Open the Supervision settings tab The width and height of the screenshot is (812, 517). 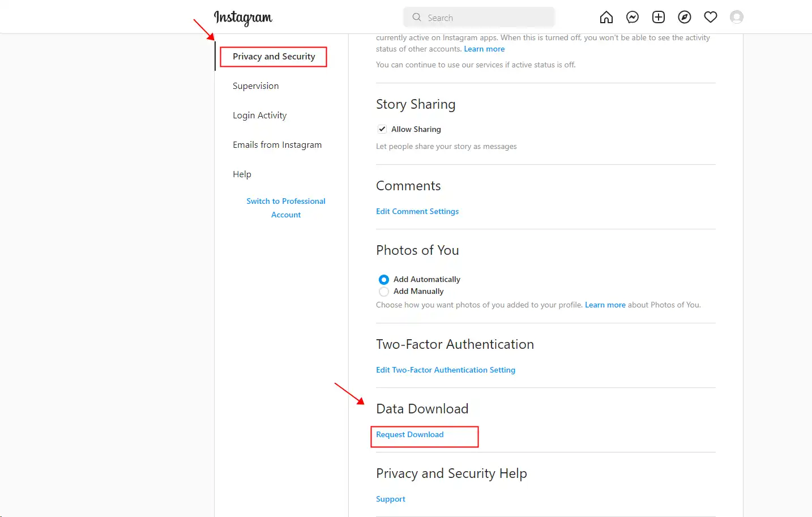[255, 86]
